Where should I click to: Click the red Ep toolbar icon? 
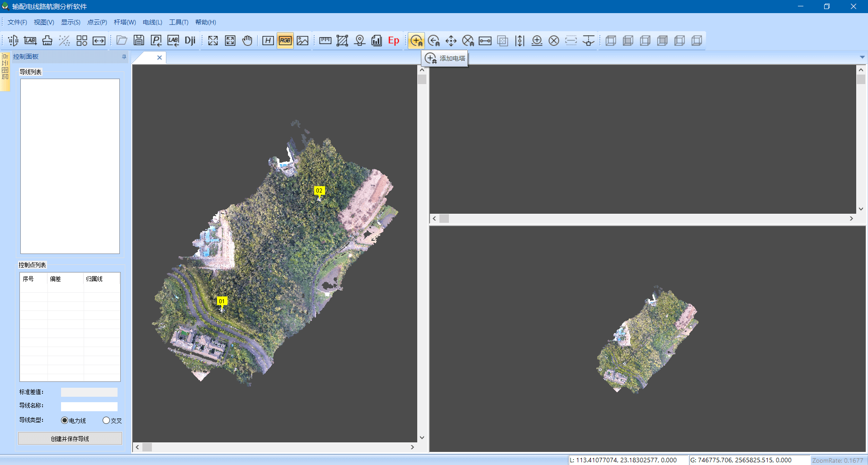tap(394, 41)
